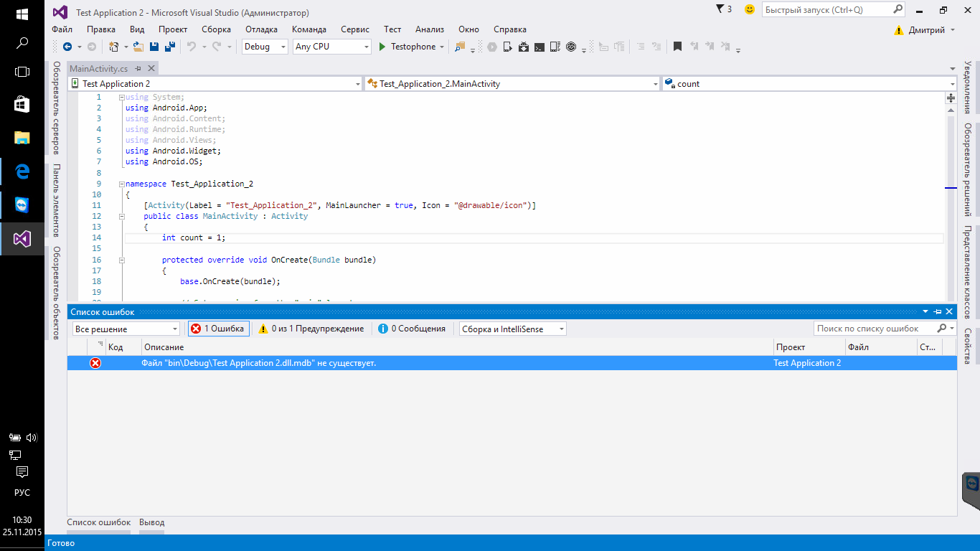The image size is (980, 551).
Task: Toggle a bookmark with the bookmark icon
Action: point(677,47)
